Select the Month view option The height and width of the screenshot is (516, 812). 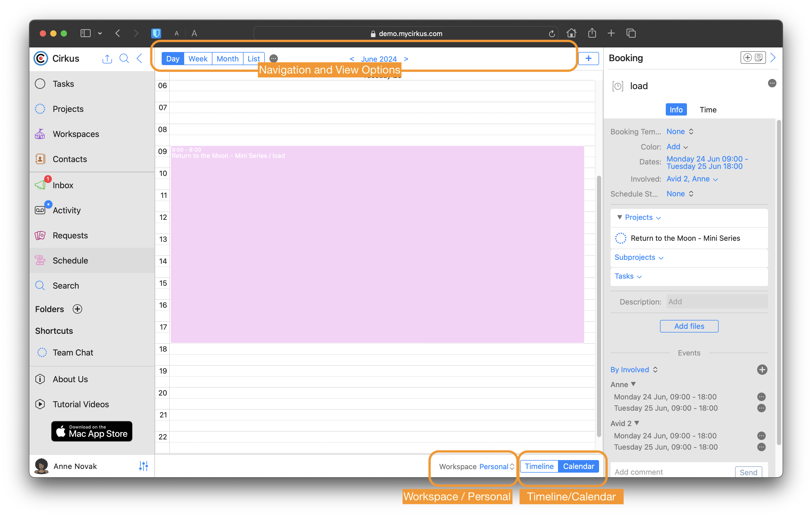pyautogui.click(x=227, y=59)
